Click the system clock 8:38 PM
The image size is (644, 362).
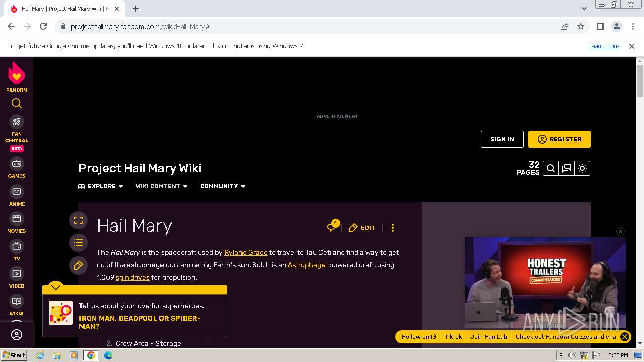(x=618, y=355)
